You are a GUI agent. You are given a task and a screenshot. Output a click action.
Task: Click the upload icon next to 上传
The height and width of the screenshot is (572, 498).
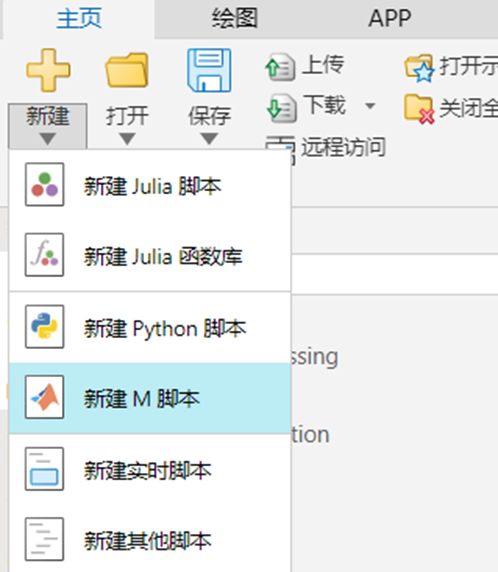280,67
